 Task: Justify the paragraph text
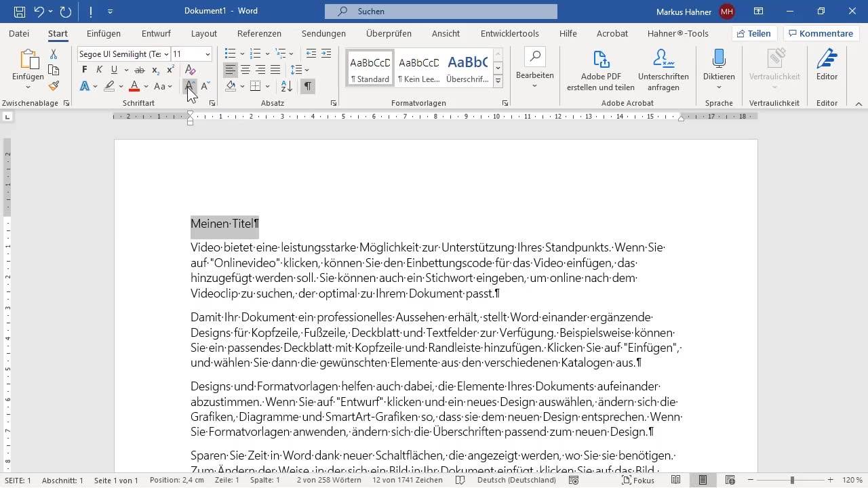click(x=275, y=70)
